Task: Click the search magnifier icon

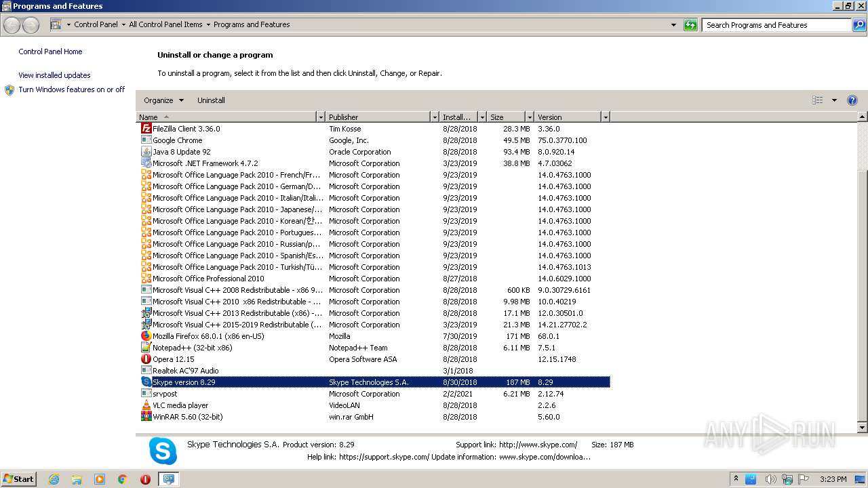Action: pyautogui.click(x=859, y=25)
